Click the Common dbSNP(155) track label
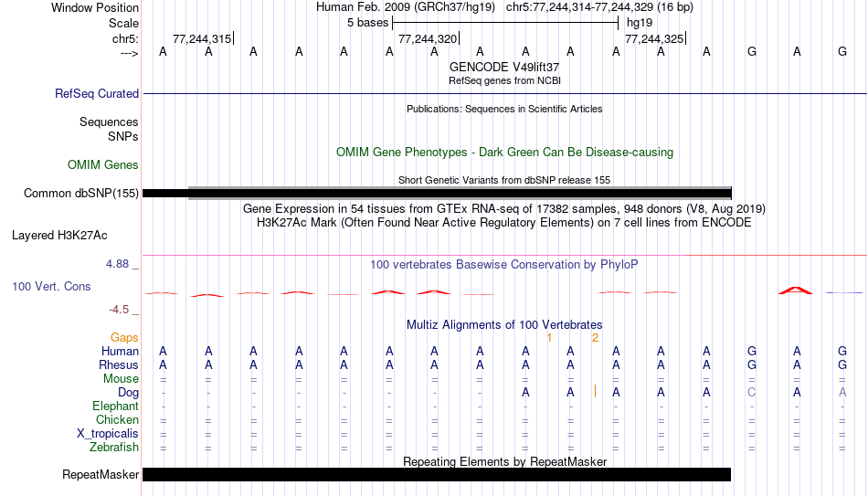This screenshot has height=496, width=868. coord(80,194)
